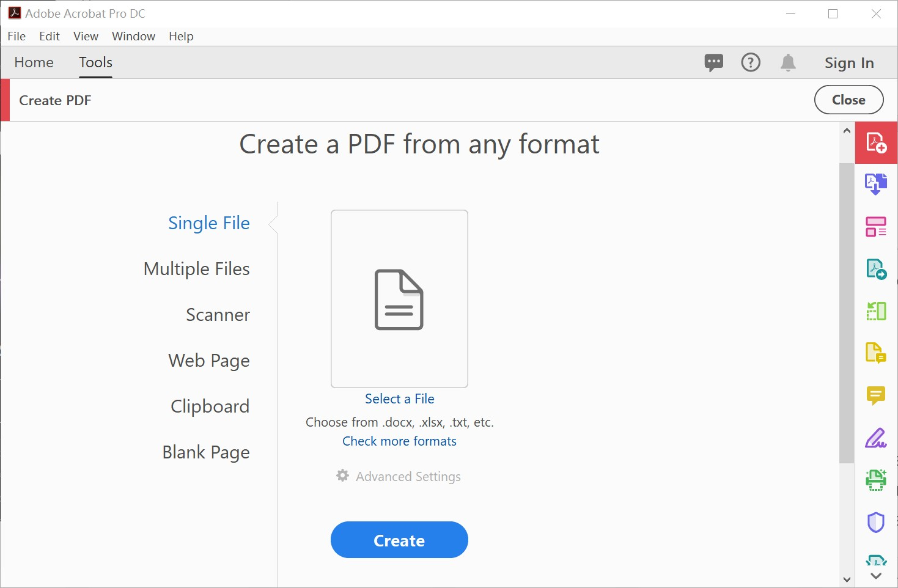Click the blue Create button

click(x=399, y=540)
